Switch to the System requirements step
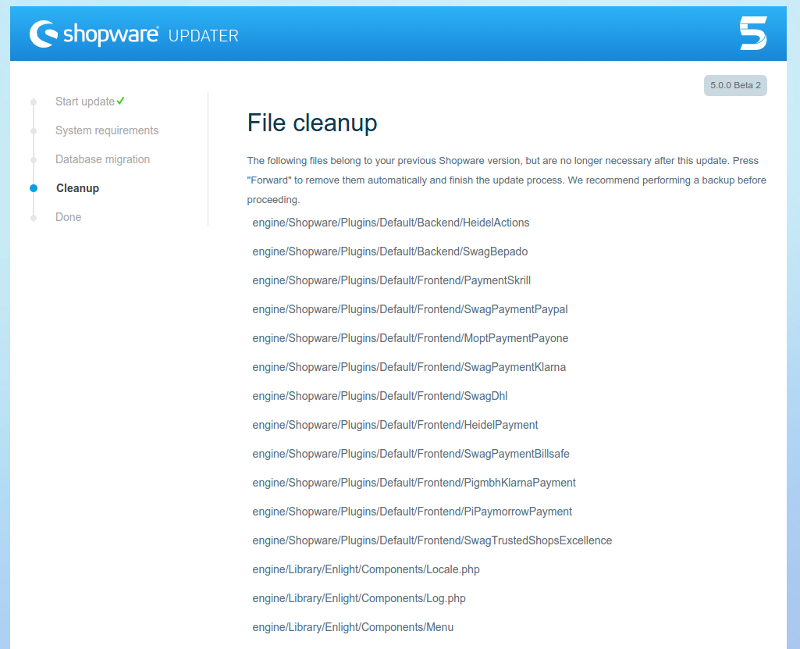The image size is (800, 649). point(107,130)
